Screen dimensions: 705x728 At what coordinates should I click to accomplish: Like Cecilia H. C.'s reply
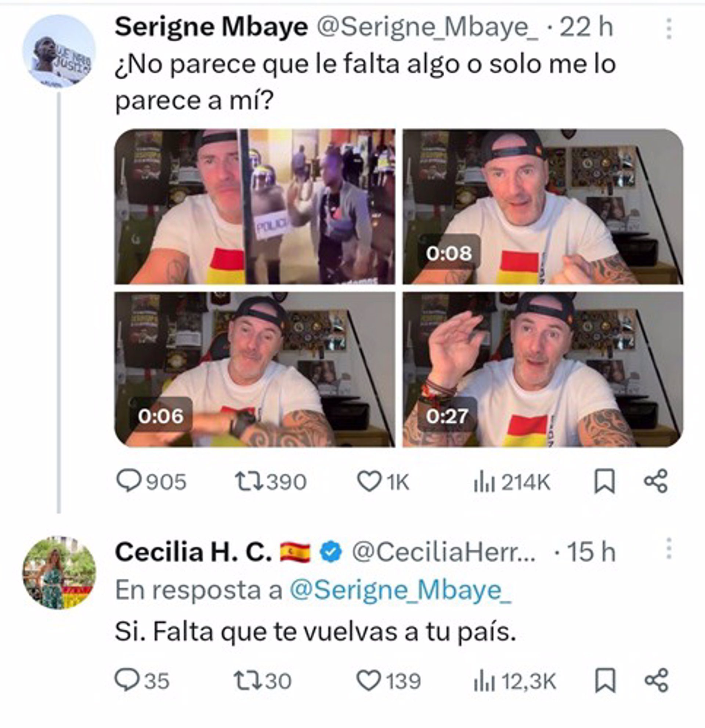point(368,680)
